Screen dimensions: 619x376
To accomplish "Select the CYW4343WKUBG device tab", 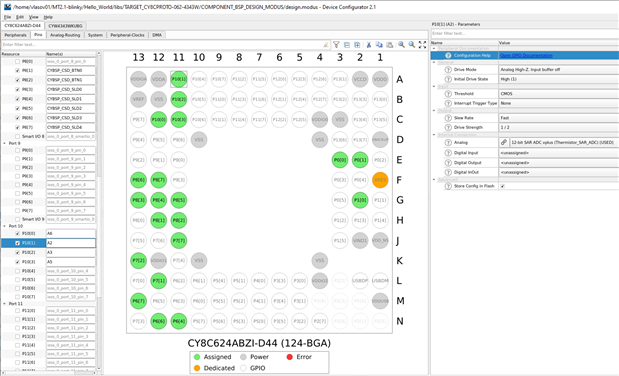I will click(66, 26).
